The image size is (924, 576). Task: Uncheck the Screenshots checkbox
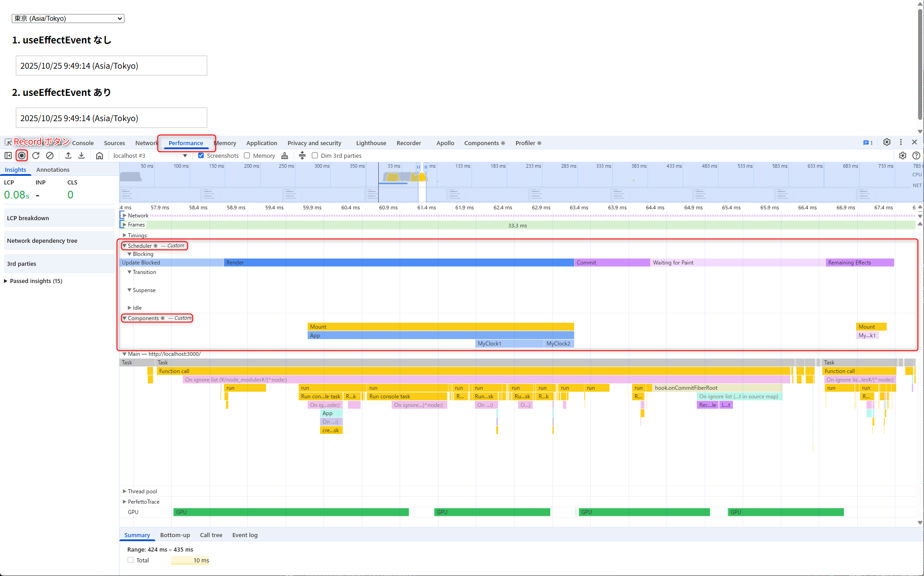click(201, 156)
